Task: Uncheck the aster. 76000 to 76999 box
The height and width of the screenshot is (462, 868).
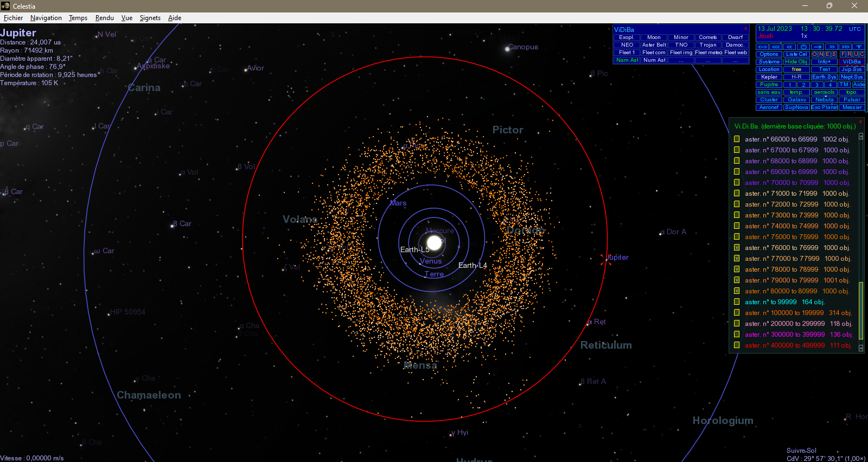Action: pos(737,247)
